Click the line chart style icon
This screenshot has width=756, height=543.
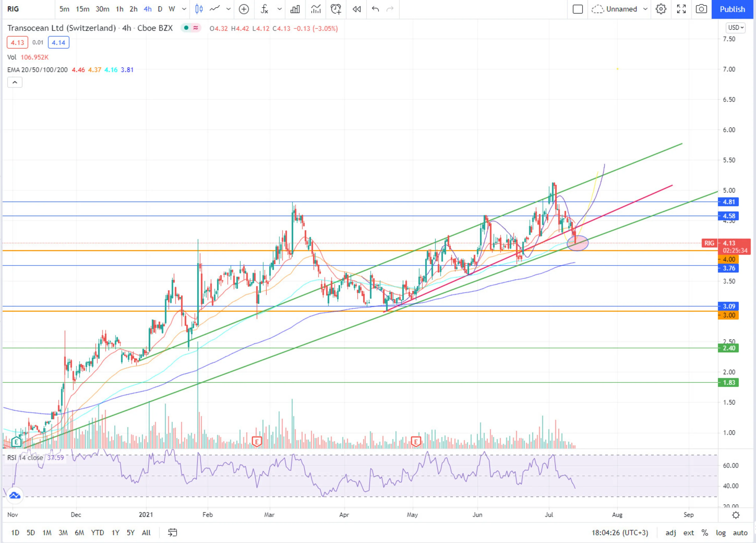pyautogui.click(x=215, y=9)
